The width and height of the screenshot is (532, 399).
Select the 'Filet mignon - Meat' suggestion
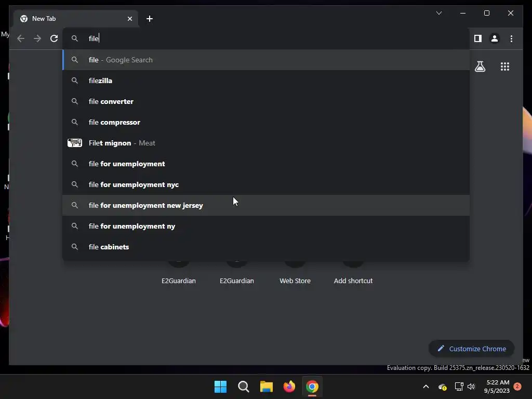[267, 143]
